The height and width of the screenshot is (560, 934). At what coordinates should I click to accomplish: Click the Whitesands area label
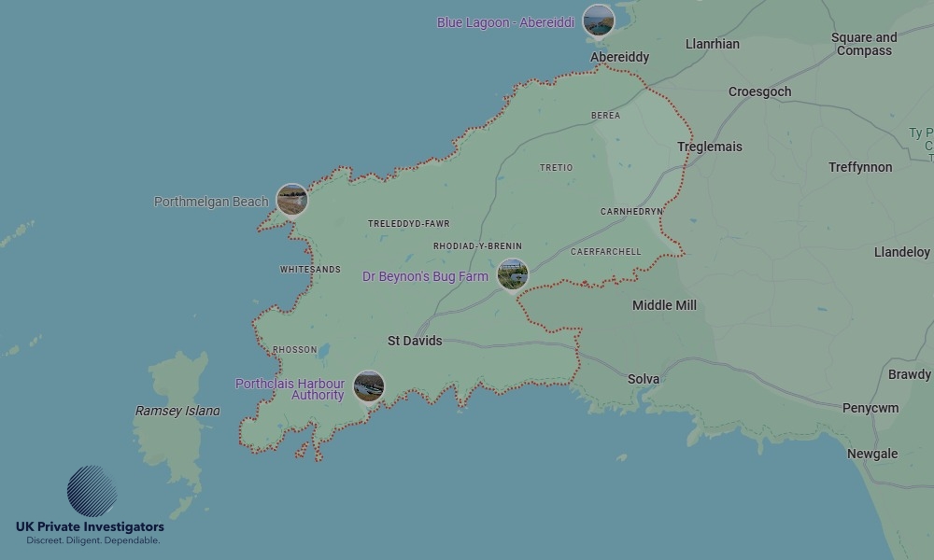tap(310, 269)
